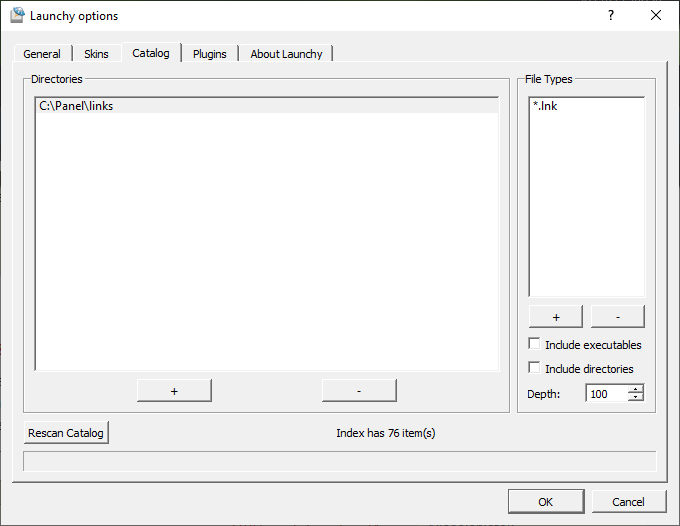Click the Depth value field
Viewport: 680px width, 526px height.
(607, 393)
